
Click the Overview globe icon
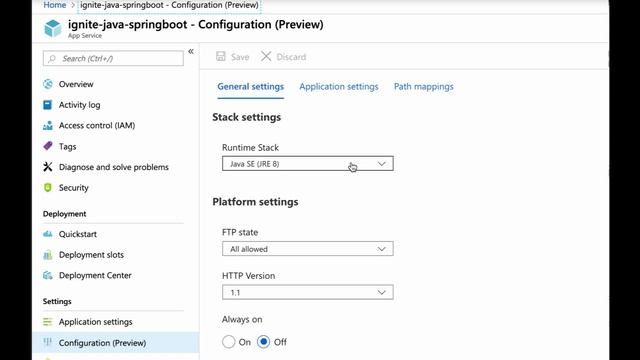click(x=48, y=84)
